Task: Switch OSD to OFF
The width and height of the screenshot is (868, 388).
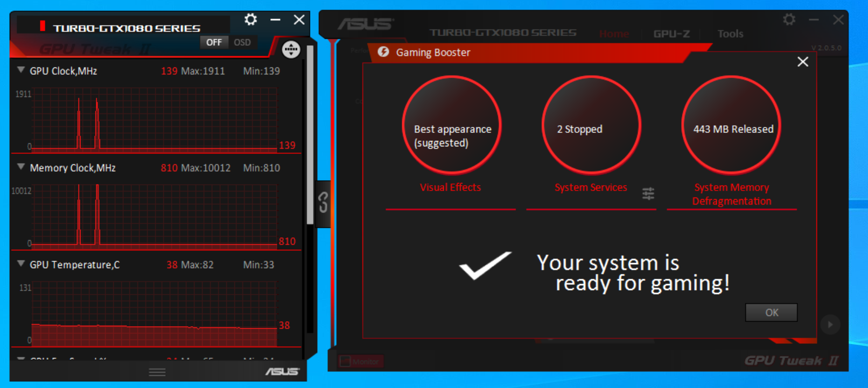Action: [x=214, y=43]
